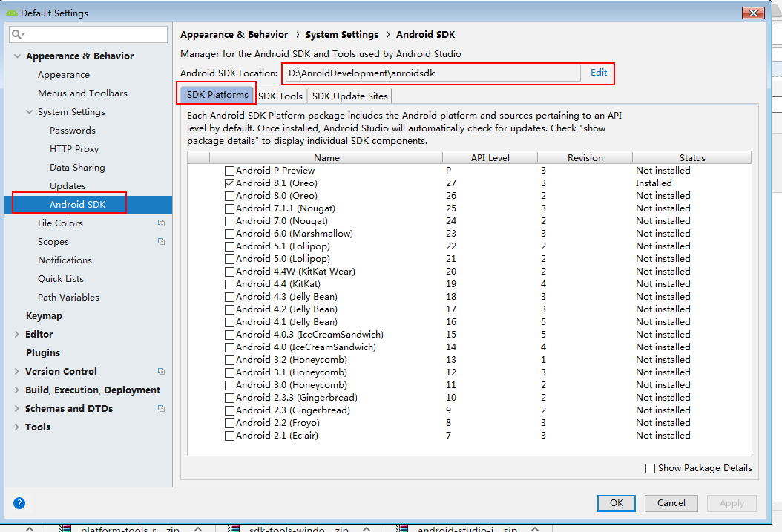This screenshot has height=532, width=782.
Task: Click Android icon in the title bar
Action: [x=12, y=13]
